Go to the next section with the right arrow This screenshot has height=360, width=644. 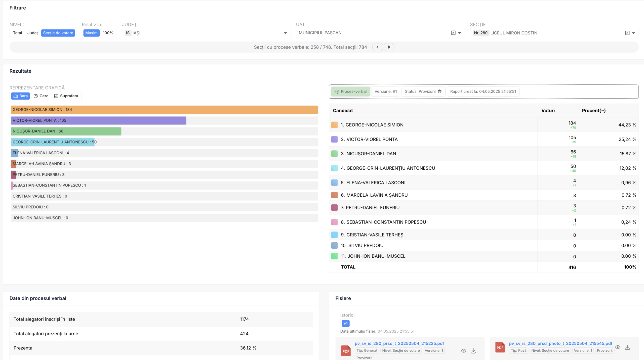click(389, 47)
